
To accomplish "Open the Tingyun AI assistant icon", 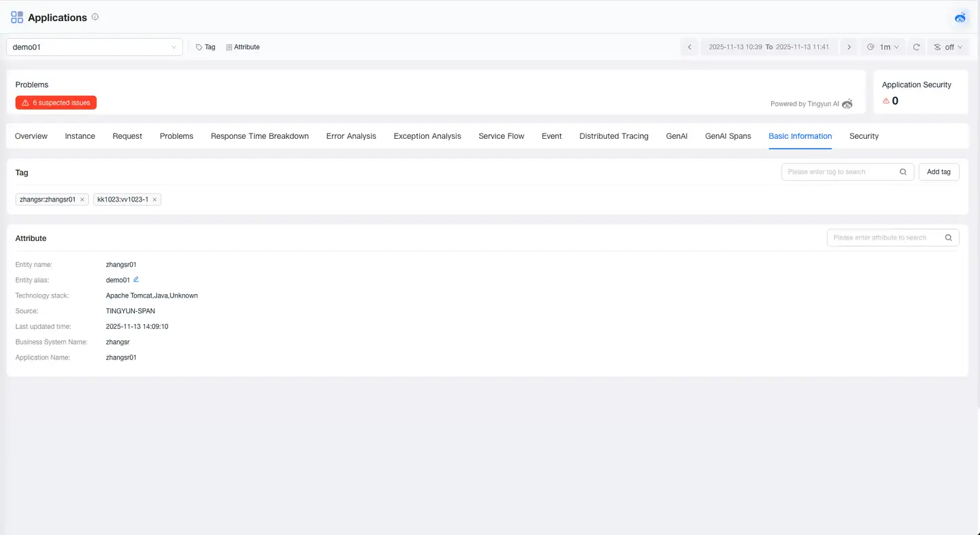I will pyautogui.click(x=960, y=18).
